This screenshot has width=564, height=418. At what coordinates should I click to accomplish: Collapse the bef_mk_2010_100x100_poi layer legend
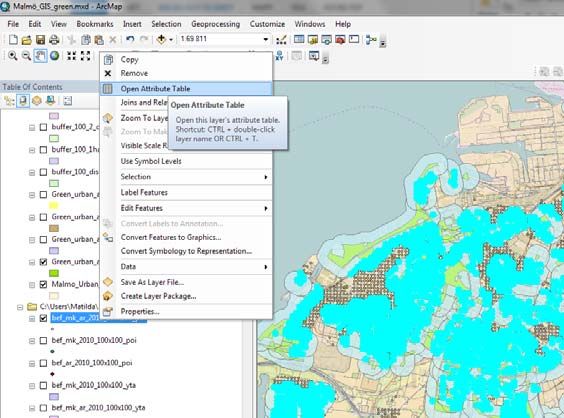coord(32,341)
